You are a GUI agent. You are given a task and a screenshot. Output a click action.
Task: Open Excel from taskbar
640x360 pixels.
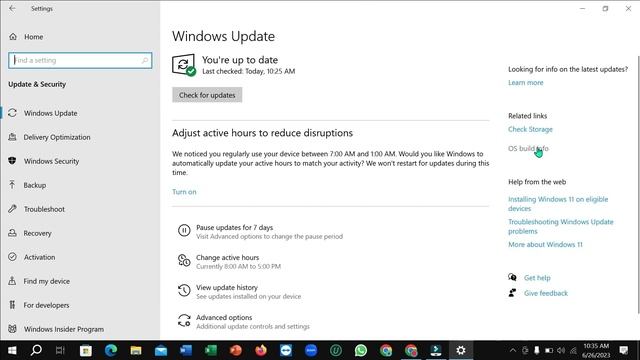[x=211, y=350]
